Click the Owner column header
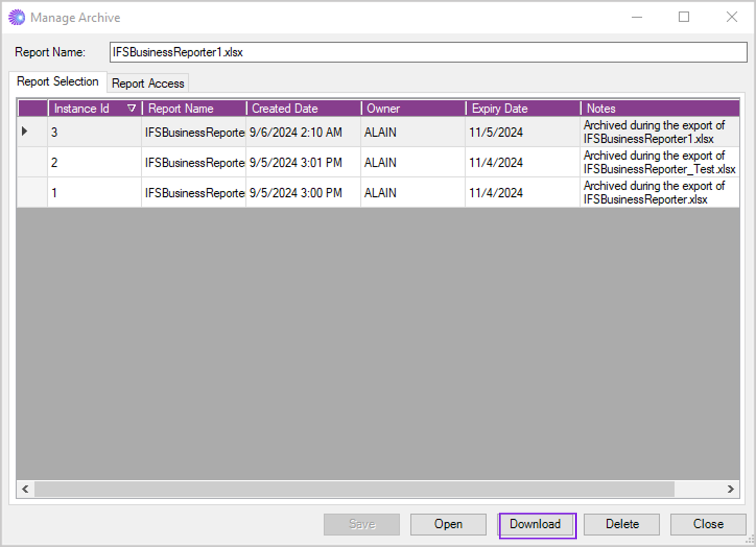This screenshot has height=547, width=756. [412, 108]
